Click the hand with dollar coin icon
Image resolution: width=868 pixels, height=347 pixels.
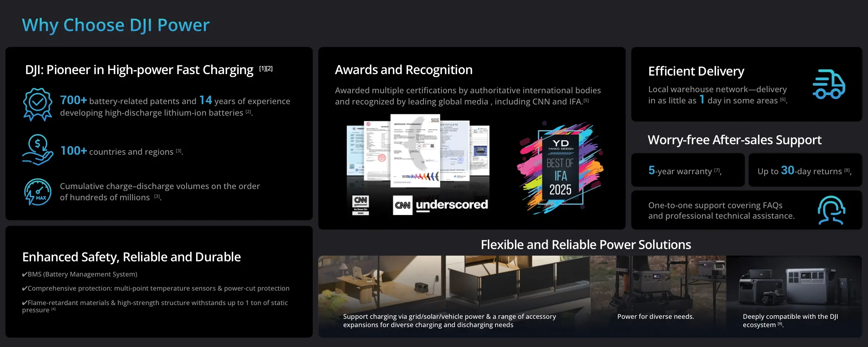[x=38, y=150]
